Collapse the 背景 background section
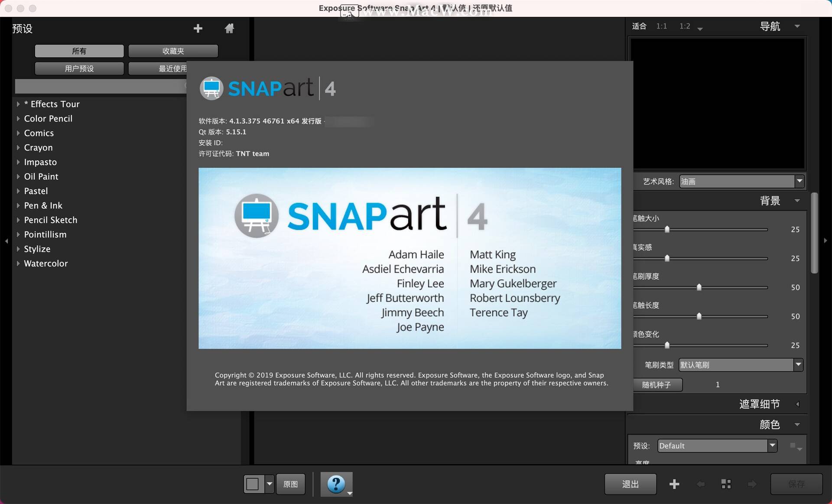This screenshot has width=832, height=504. [797, 201]
